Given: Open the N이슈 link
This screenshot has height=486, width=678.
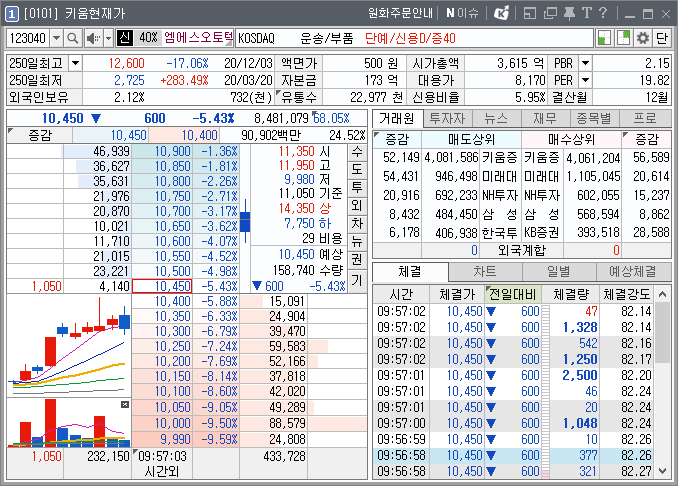Looking at the screenshot, I should coord(462,13).
